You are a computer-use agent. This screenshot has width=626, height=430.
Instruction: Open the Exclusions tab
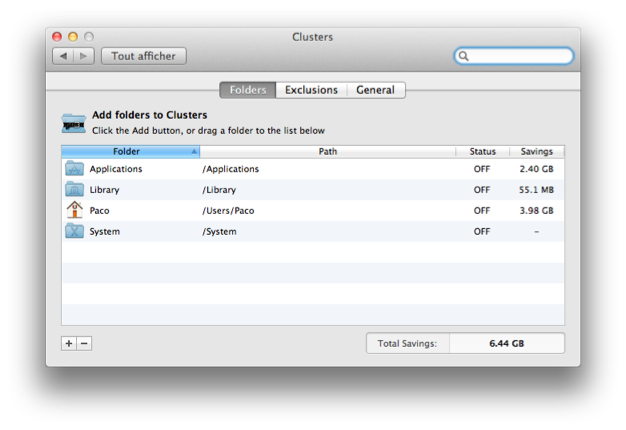tap(311, 90)
